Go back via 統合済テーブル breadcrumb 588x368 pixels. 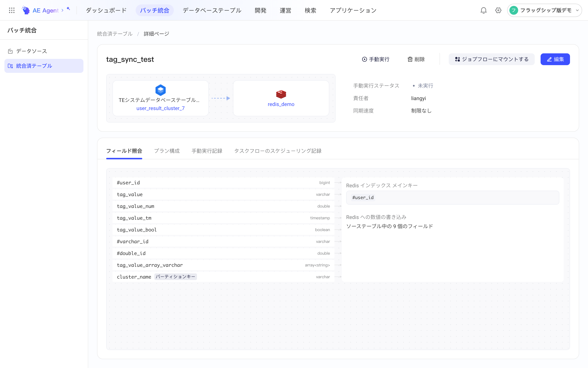point(115,34)
